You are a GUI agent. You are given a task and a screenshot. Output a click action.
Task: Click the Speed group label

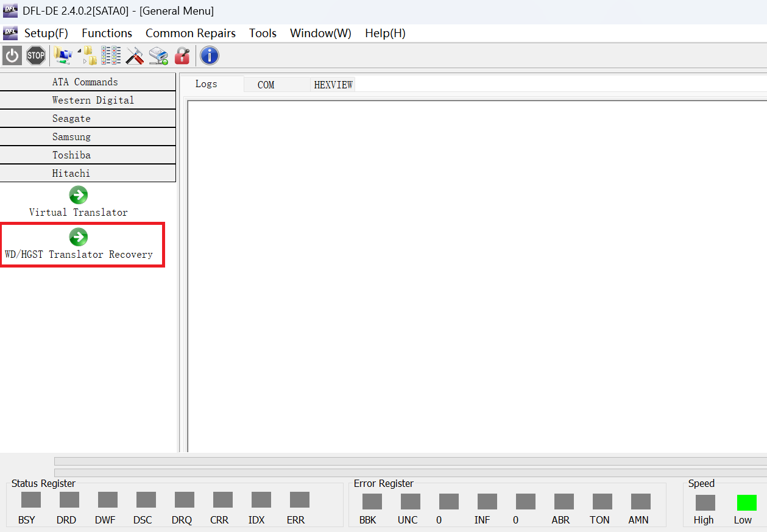pos(701,483)
